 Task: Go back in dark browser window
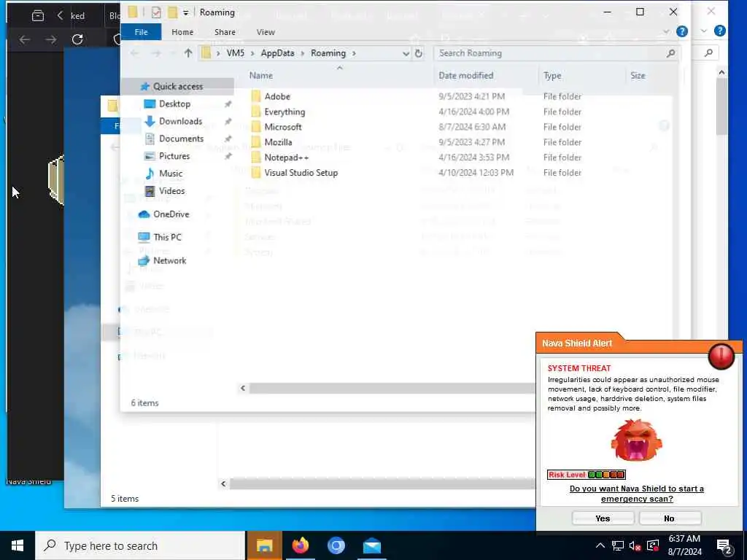coord(24,39)
